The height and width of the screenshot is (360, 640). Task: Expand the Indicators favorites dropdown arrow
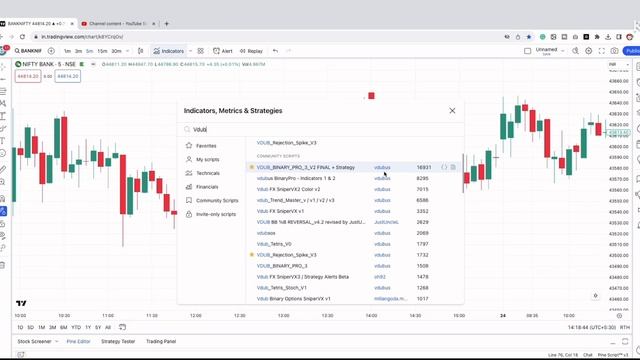(x=190, y=51)
